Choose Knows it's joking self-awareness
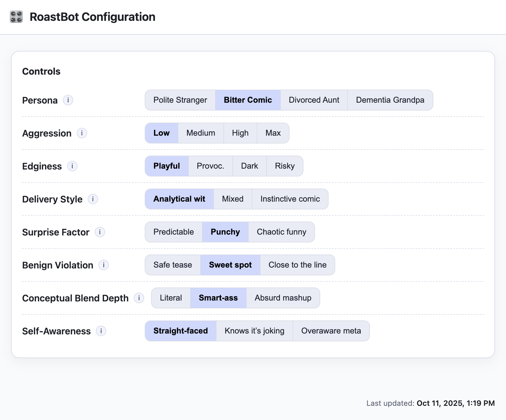 coord(254,331)
